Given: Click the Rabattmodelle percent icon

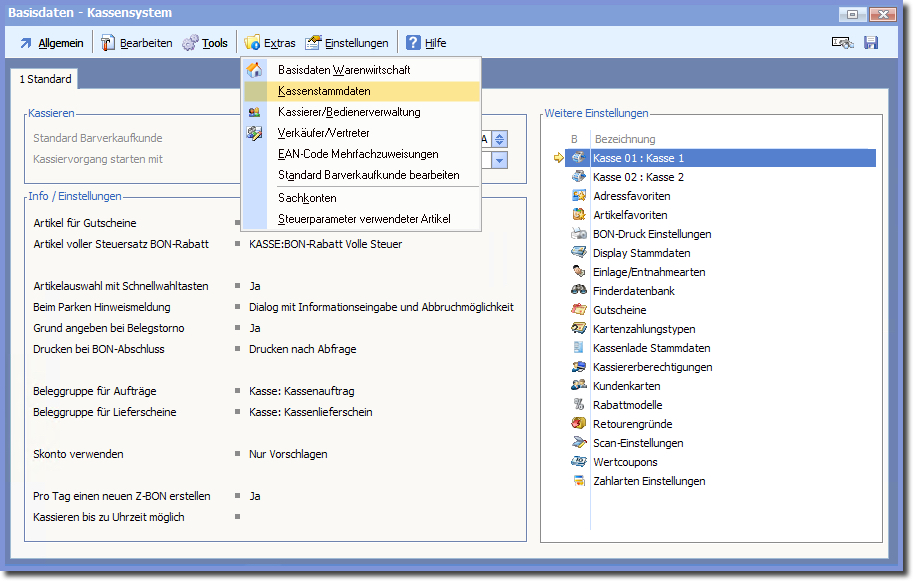Looking at the screenshot, I should [x=579, y=405].
